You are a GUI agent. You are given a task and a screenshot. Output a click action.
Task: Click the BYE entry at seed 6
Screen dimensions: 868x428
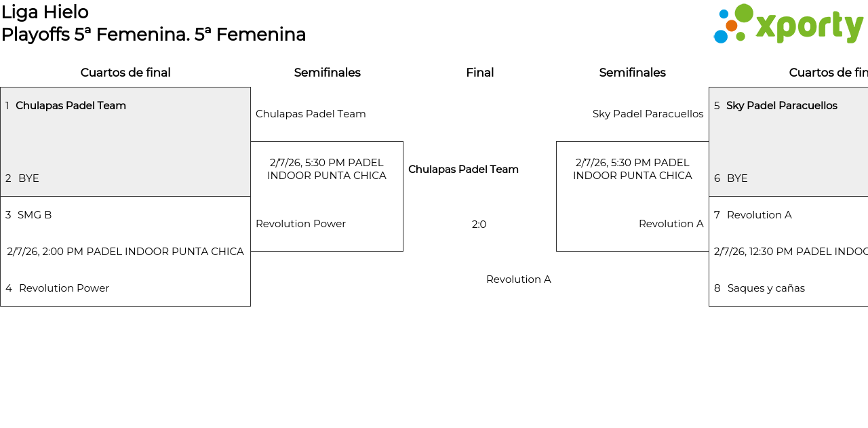point(737,178)
